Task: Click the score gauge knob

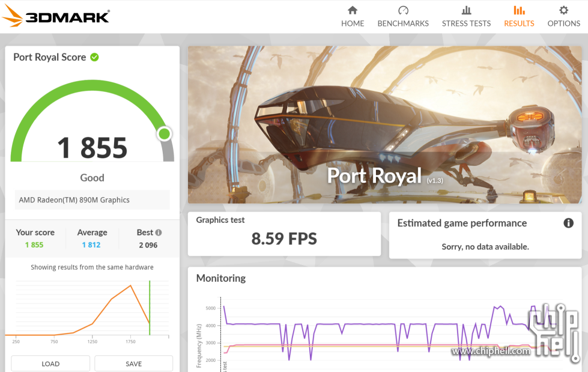Action: tap(164, 134)
